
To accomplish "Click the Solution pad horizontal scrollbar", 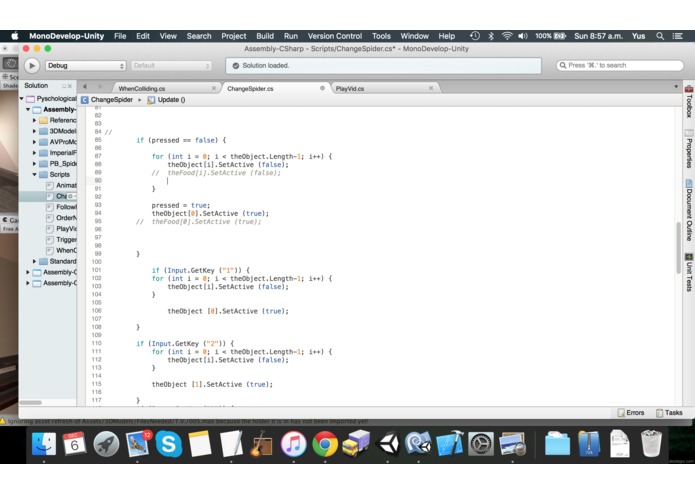I will point(31,402).
